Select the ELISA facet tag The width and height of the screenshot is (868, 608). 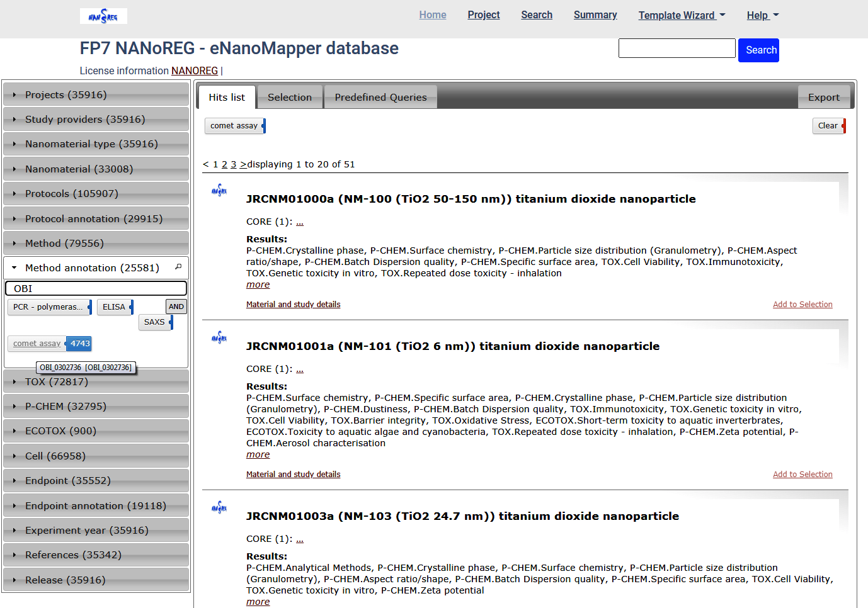114,307
